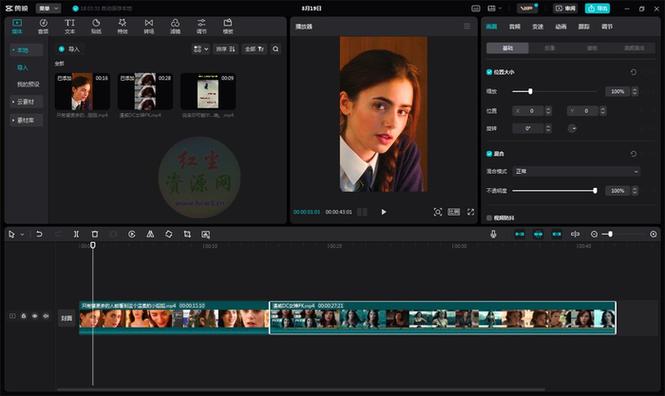Toggle the Position and Size checkbox

click(489, 72)
